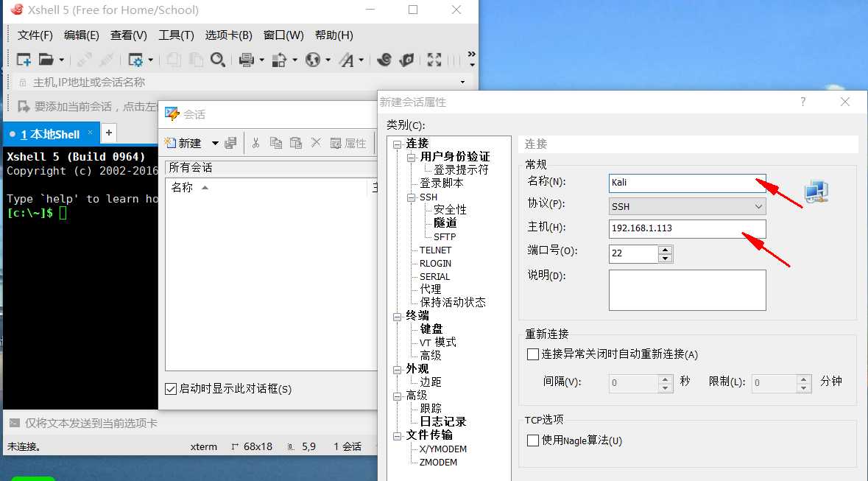Click the 说明 description text area

point(687,289)
